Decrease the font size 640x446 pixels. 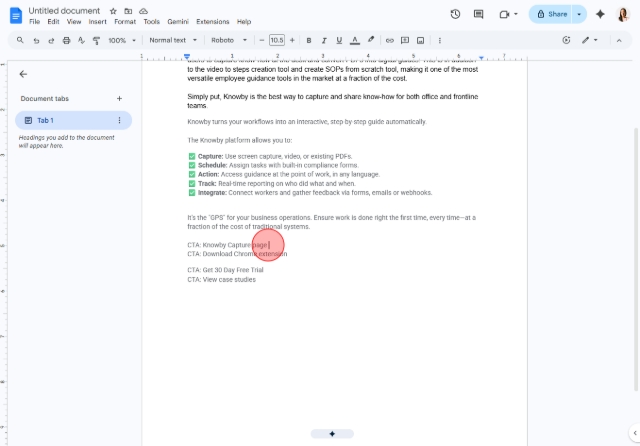(262, 40)
